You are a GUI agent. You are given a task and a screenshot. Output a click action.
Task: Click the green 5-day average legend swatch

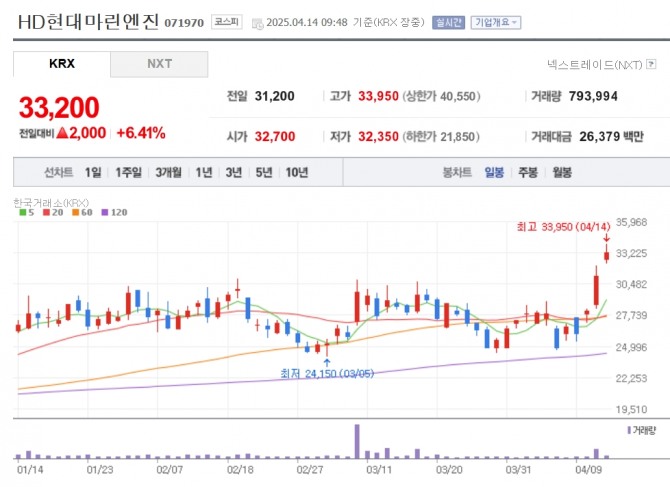coord(23,212)
